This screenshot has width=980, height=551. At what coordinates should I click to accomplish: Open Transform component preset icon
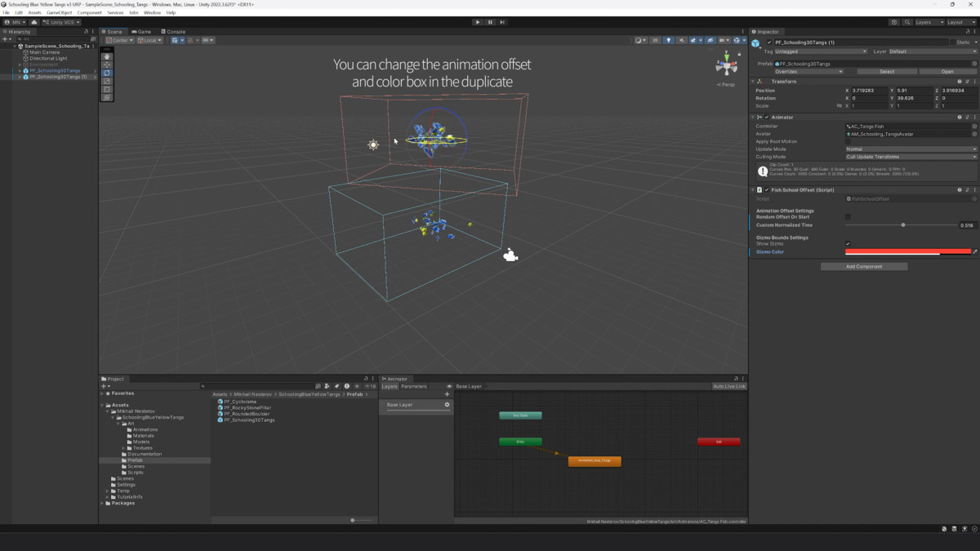[967, 82]
